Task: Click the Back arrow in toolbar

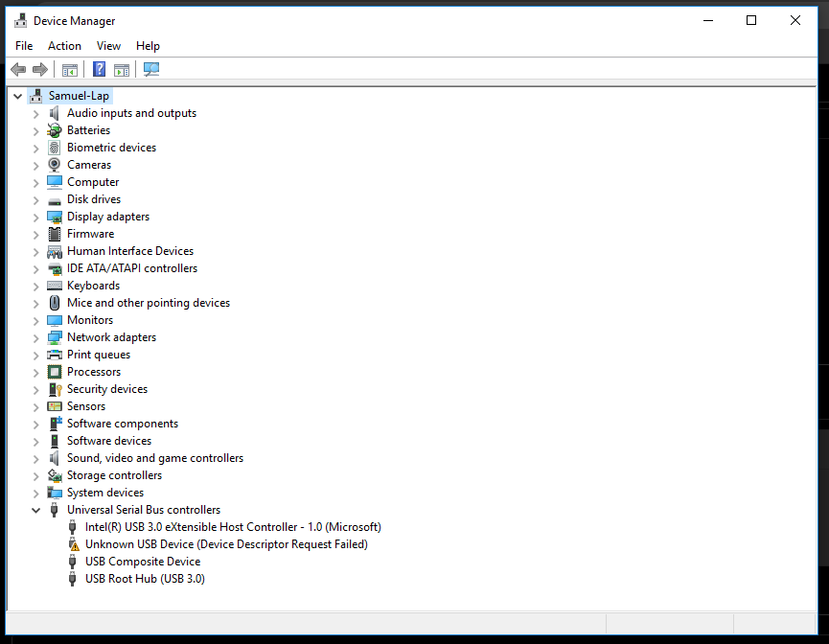Action: (x=18, y=69)
